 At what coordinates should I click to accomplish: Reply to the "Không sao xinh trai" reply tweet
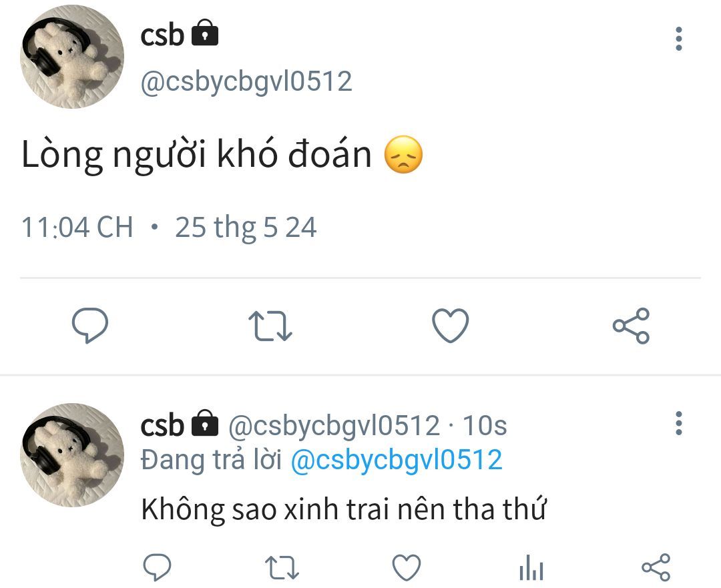pyautogui.click(x=158, y=567)
